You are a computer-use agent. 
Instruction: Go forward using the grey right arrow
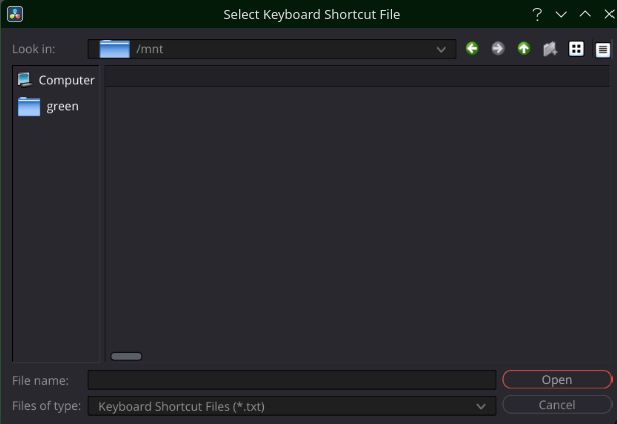498,49
